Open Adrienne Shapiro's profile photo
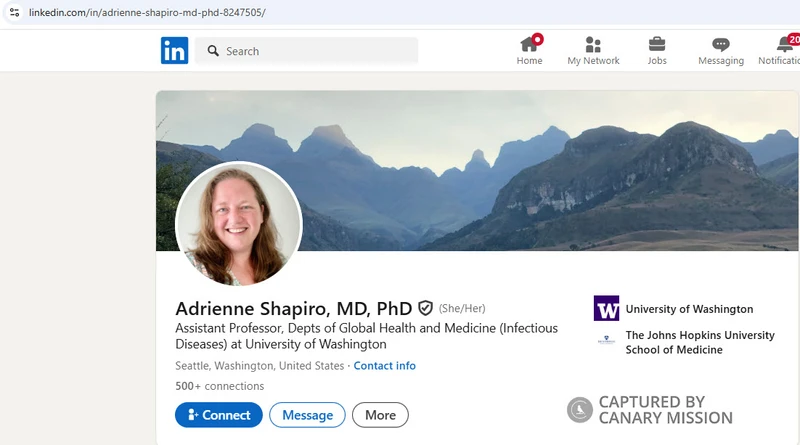 click(x=239, y=224)
